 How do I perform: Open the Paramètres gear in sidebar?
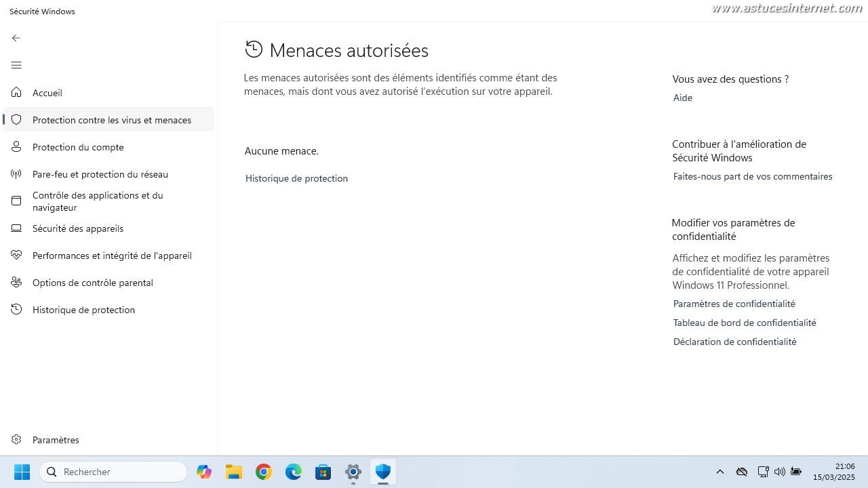click(17, 440)
